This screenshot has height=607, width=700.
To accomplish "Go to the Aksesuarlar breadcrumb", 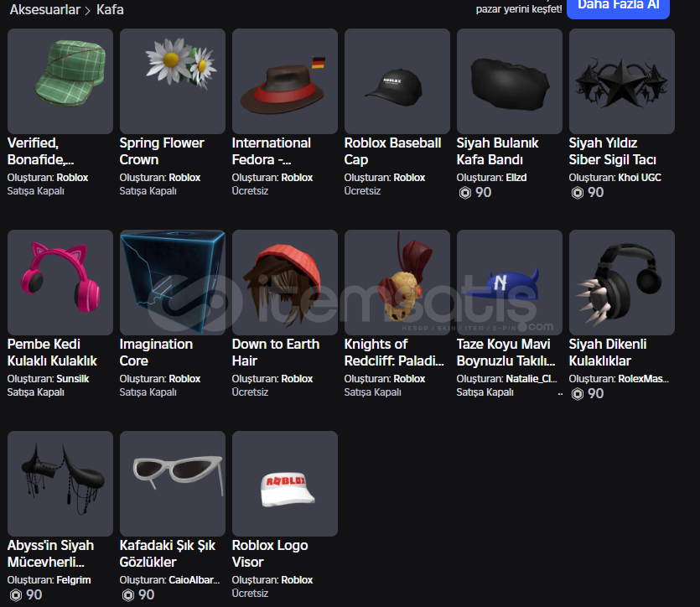I will [44, 9].
